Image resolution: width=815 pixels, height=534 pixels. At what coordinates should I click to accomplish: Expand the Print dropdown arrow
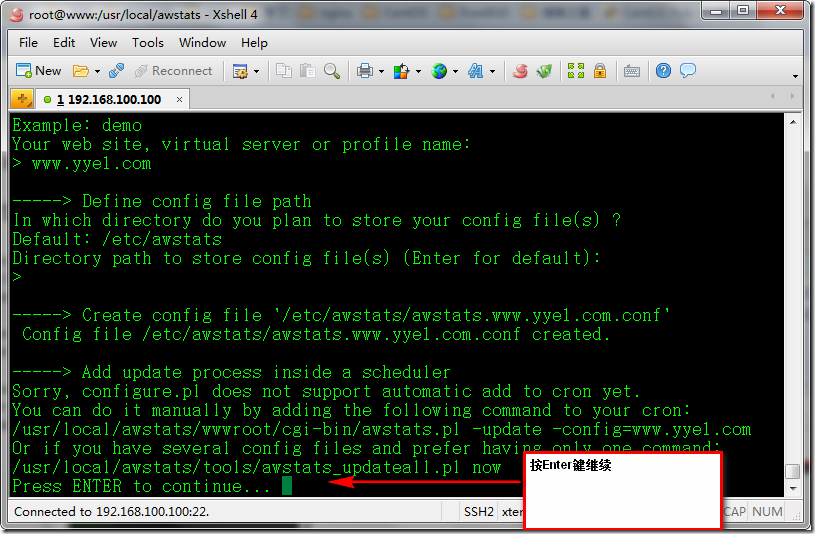coord(381,71)
